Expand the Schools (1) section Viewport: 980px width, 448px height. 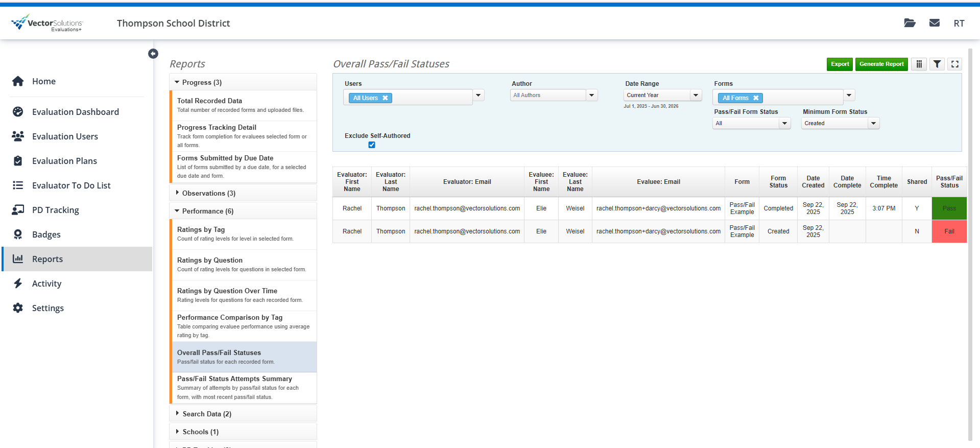click(x=243, y=432)
